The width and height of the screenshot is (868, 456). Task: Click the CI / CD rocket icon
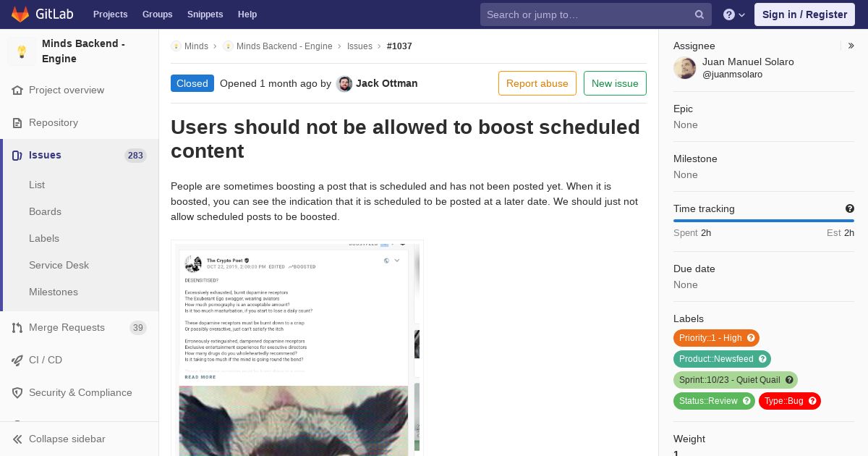pos(17,360)
